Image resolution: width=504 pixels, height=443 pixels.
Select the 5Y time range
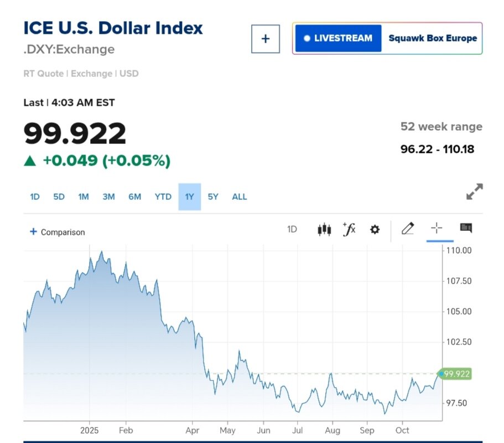tap(213, 197)
